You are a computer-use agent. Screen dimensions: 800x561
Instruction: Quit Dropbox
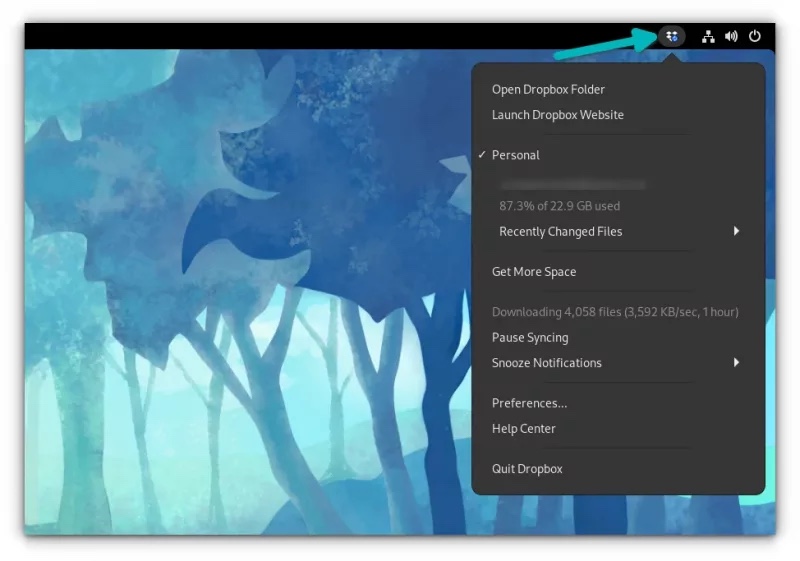coord(618,469)
